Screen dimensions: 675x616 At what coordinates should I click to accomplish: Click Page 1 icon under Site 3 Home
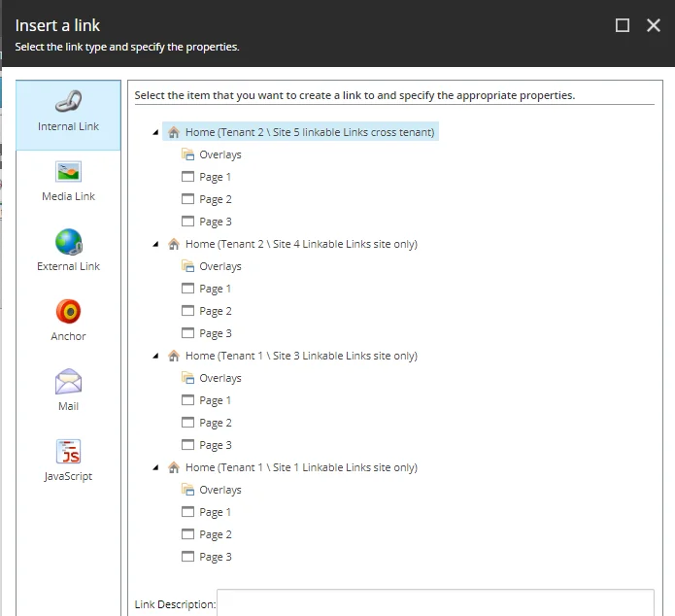(187, 400)
